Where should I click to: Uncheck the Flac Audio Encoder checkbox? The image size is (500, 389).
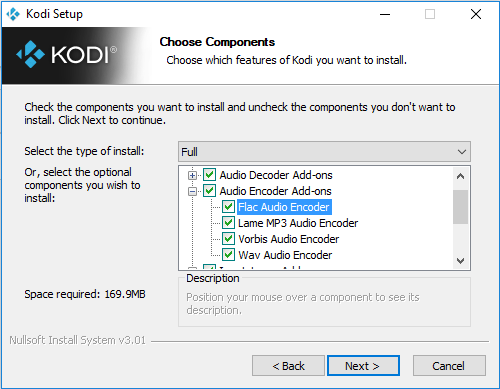[228, 207]
